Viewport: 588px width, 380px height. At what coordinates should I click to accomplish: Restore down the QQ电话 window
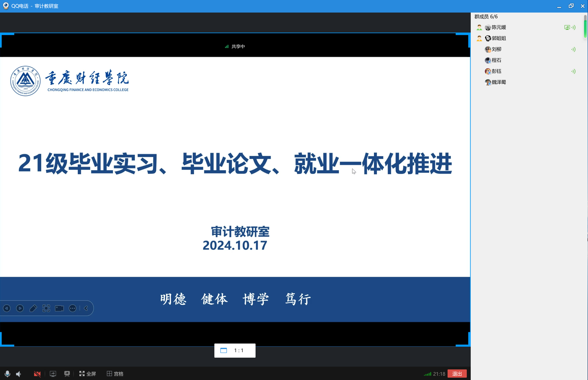(x=571, y=6)
